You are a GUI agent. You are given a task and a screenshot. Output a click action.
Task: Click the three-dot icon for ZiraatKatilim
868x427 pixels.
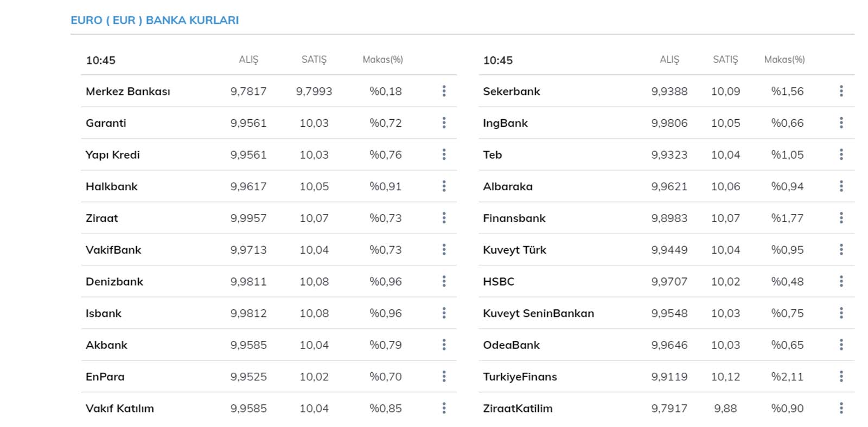[841, 408]
